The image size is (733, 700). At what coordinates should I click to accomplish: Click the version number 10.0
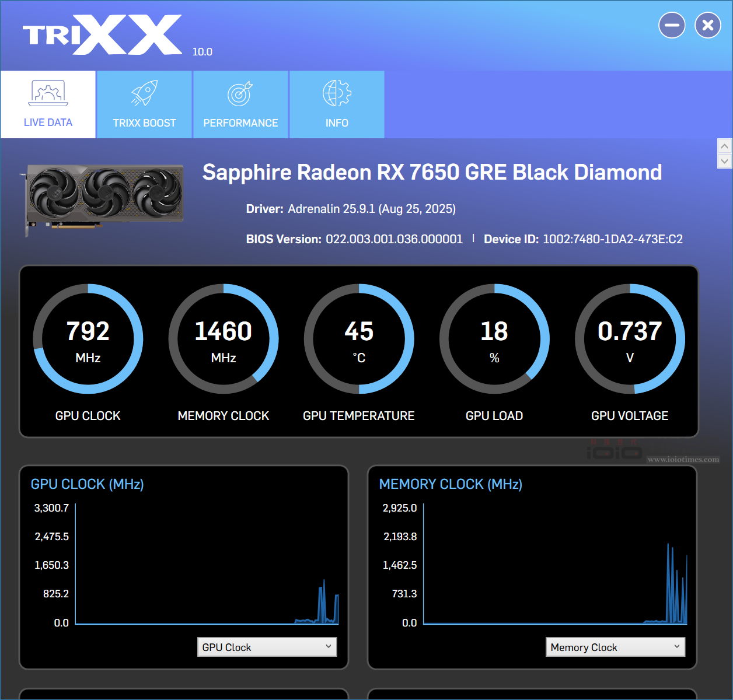(203, 52)
